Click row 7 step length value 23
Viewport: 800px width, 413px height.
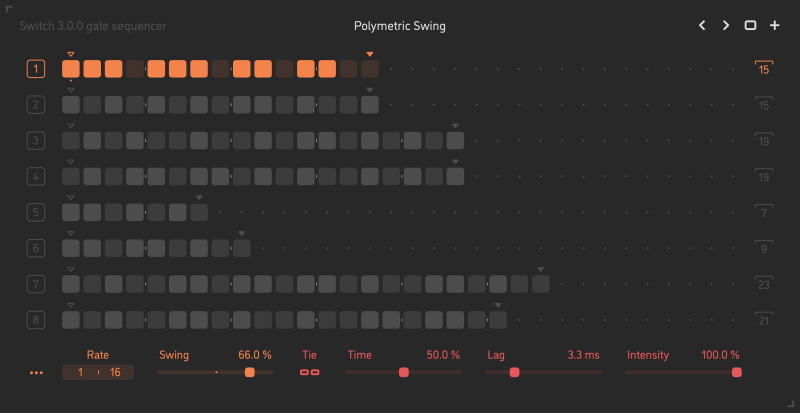click(x=764, y=285)
